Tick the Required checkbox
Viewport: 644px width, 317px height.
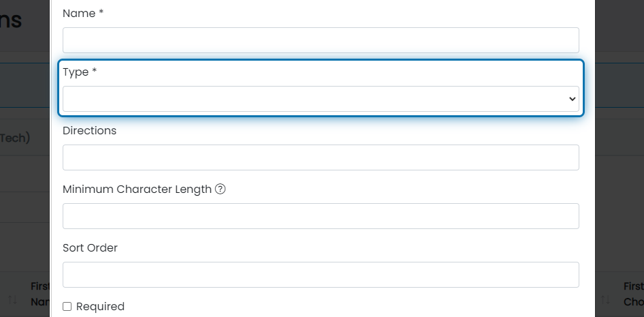pos(67,306)
